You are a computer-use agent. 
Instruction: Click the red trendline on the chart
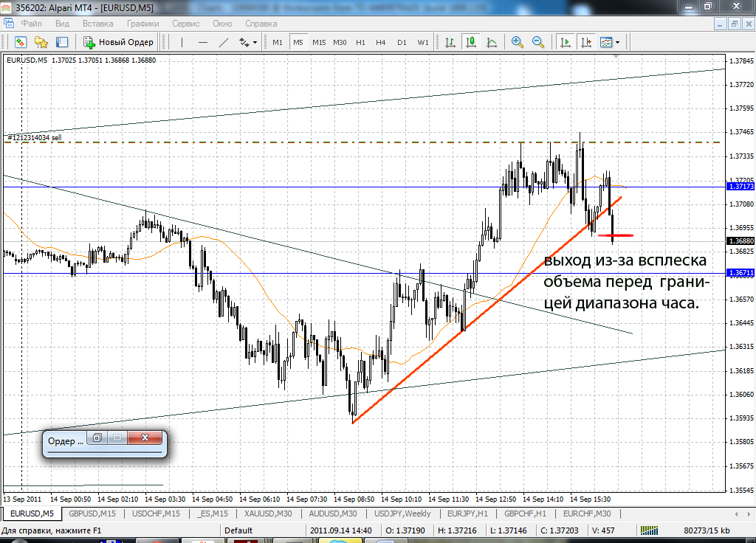[x=487, y=310]
